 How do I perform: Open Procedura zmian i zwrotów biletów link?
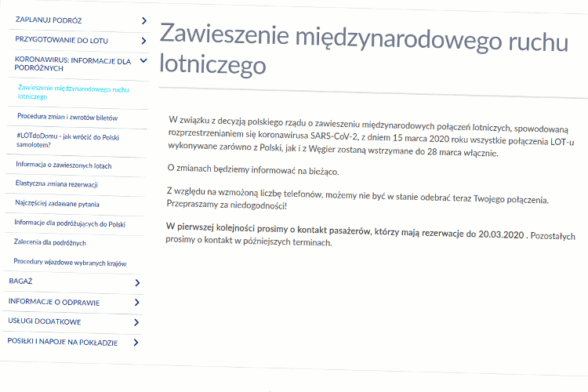[x=67, y=117]
